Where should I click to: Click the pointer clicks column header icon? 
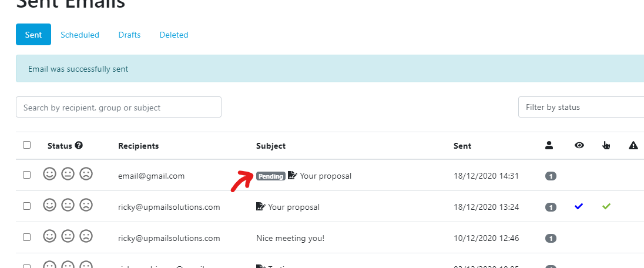(606, 145)
